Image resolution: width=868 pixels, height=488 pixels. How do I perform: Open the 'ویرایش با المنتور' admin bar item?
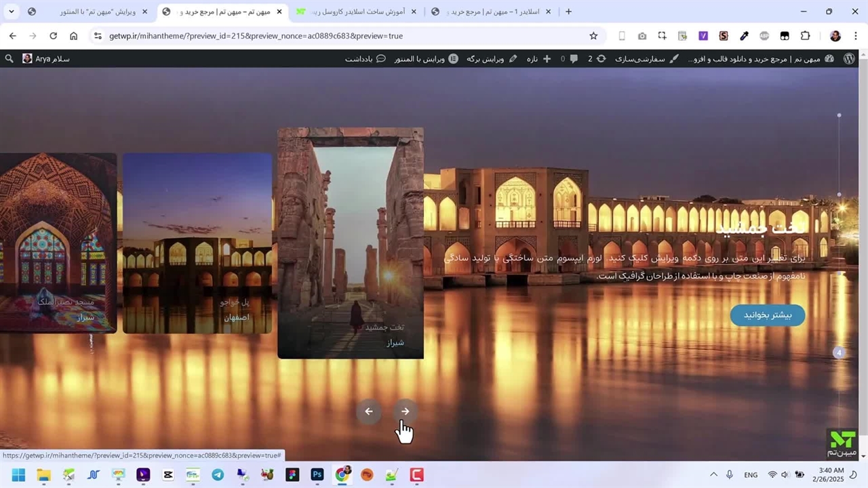[x=419, y=59]
